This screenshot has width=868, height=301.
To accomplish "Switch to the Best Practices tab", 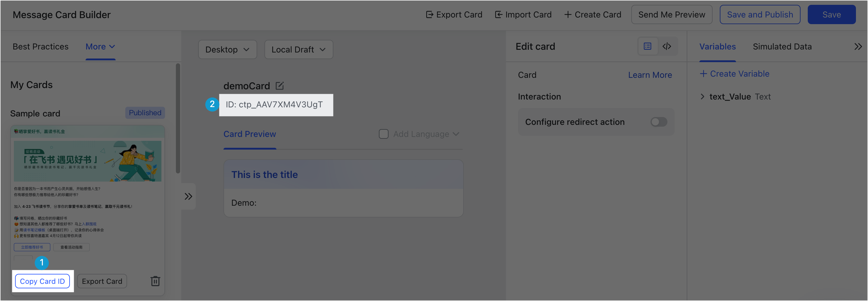I will click(x=40, y=46).
